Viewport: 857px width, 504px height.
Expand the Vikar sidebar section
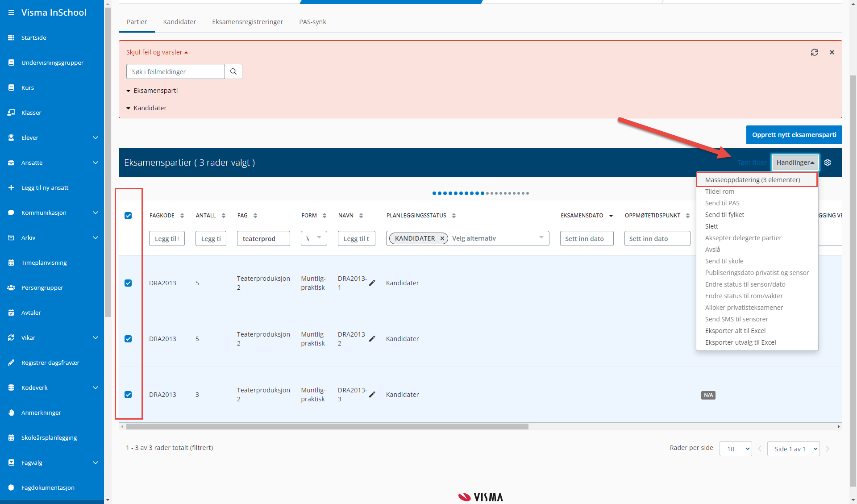tap(96, 337)
